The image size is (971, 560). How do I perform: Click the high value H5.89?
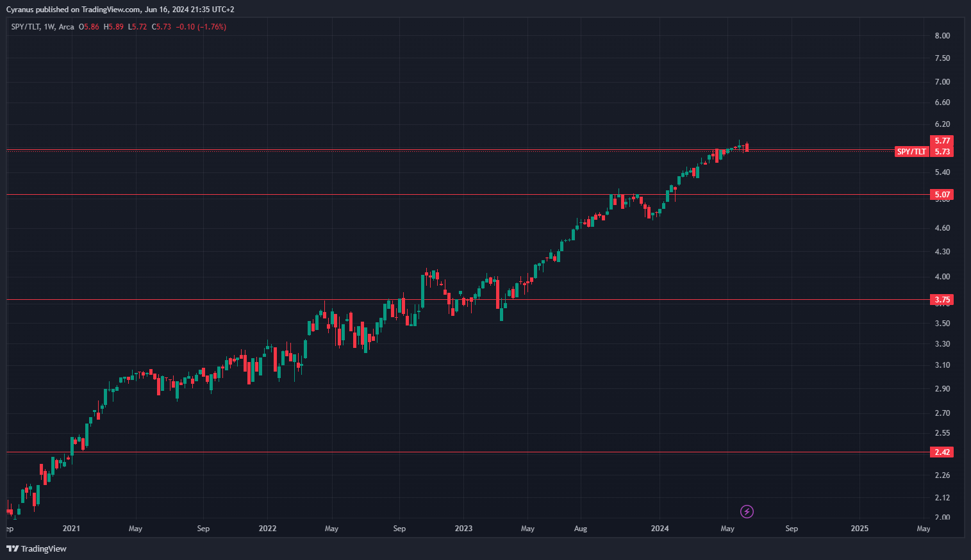point(113,27)
